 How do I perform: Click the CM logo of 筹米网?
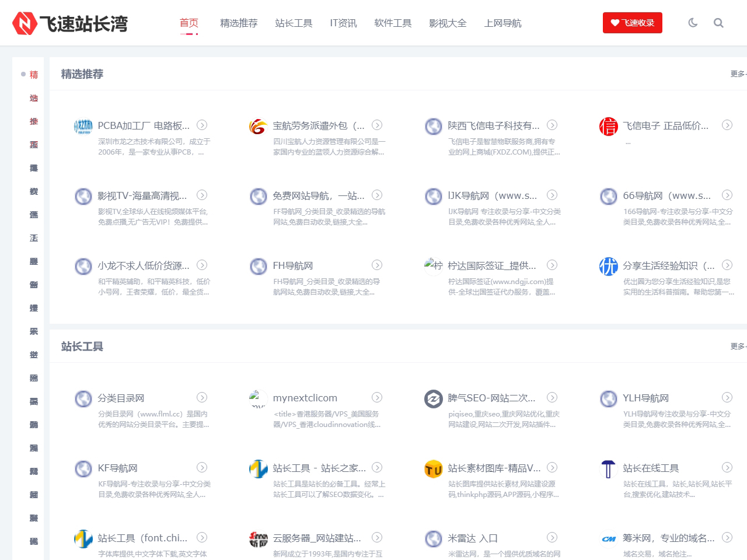[608, 538]
